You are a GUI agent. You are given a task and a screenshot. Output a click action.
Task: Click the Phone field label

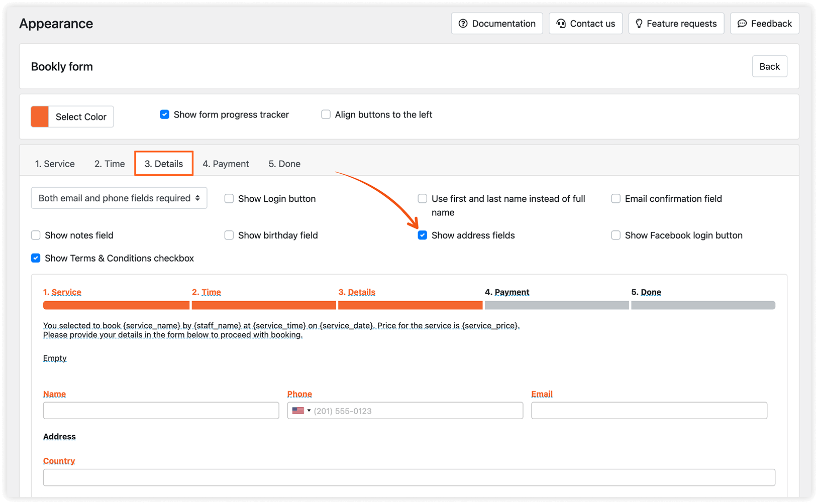[299, 394]
